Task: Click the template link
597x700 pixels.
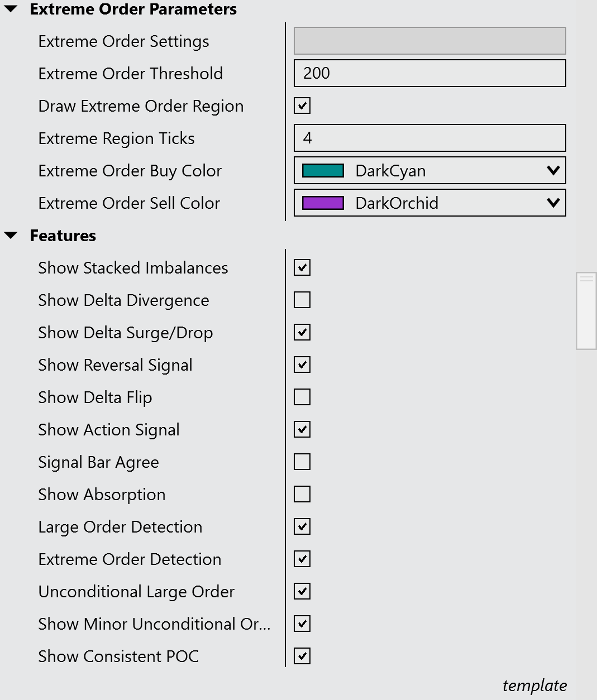Action: 534,685
